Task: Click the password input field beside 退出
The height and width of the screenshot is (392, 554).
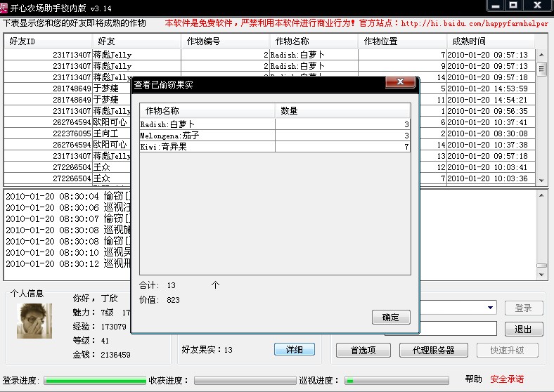Action: click(460, 329)
